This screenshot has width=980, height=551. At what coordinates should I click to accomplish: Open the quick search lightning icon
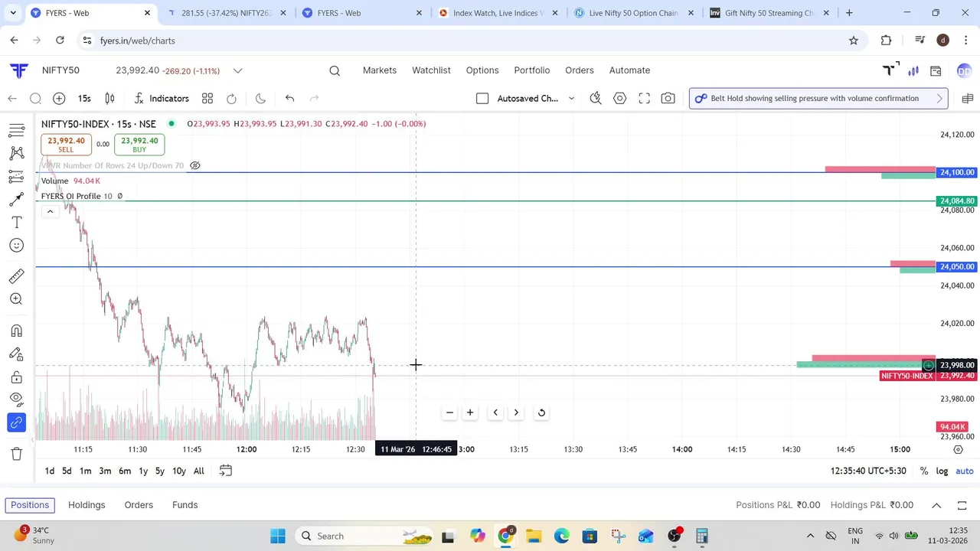[596, 98]
